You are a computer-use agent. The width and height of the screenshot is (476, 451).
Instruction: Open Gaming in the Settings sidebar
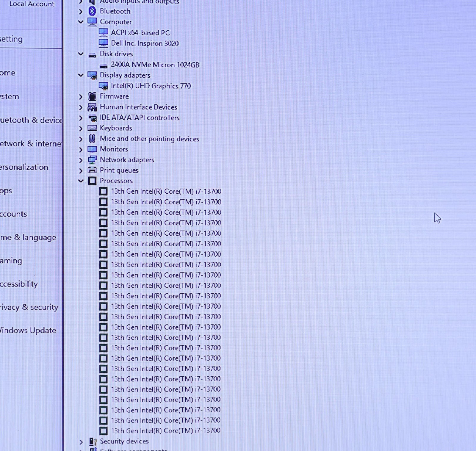[x=11, y=261]
